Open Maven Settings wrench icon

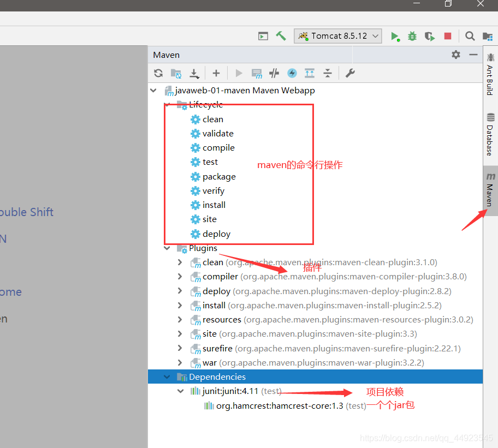click(x=349, y=73)
